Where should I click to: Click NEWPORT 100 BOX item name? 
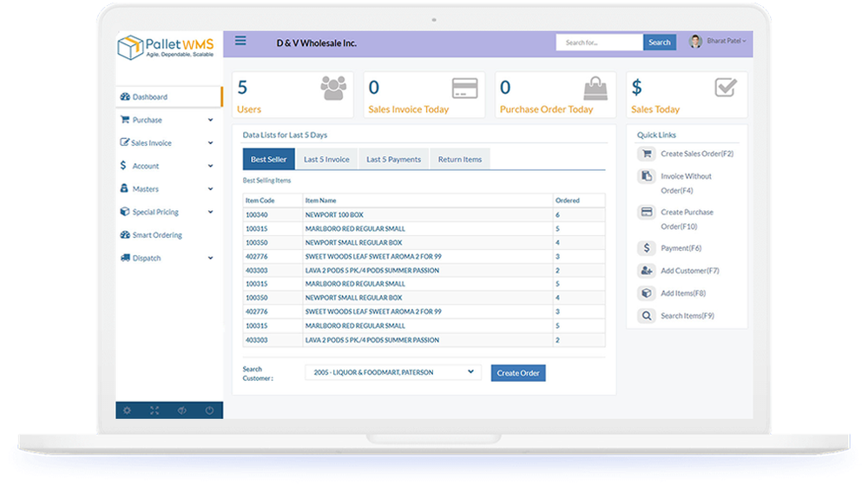coord(334,214)
